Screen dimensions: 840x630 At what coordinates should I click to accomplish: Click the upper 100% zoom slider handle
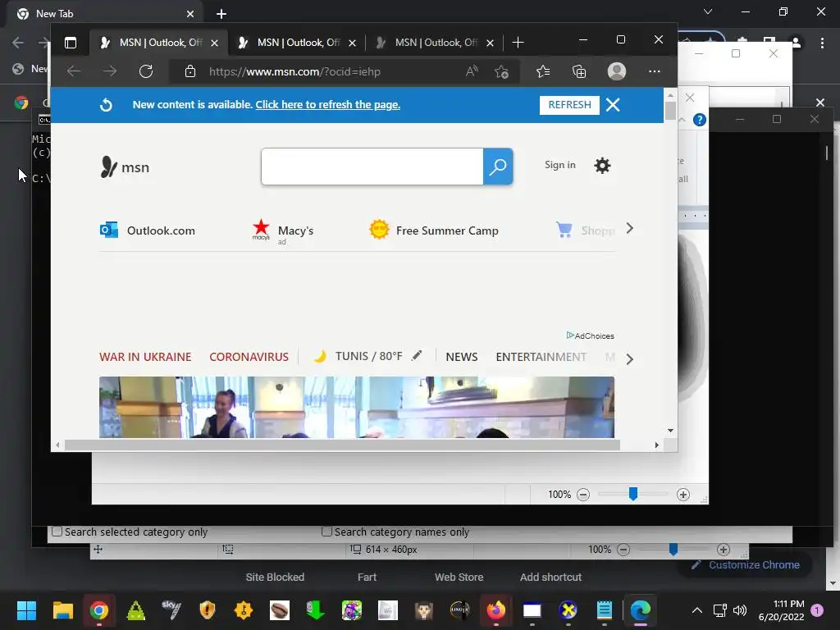click(x=632, y=494)
